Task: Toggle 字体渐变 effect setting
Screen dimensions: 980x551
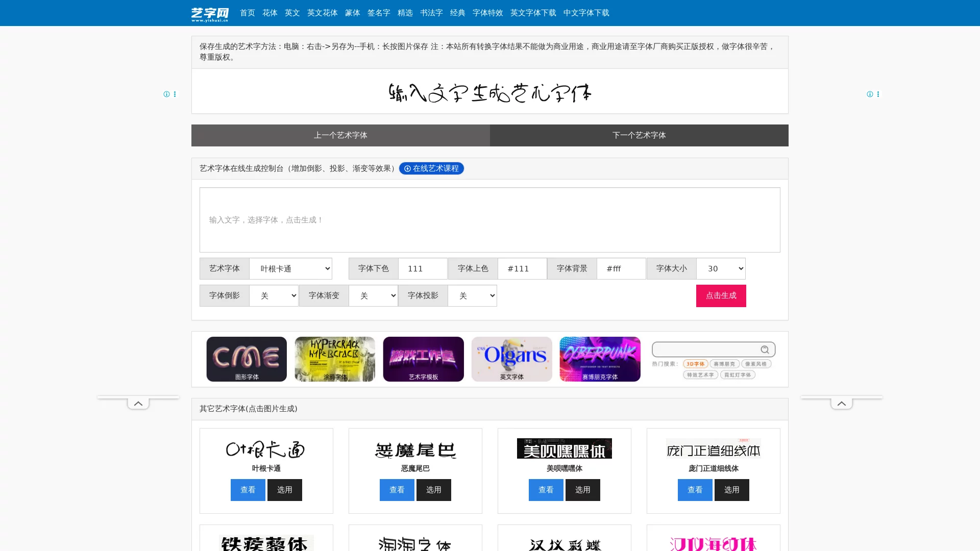Action: [374, 295]
